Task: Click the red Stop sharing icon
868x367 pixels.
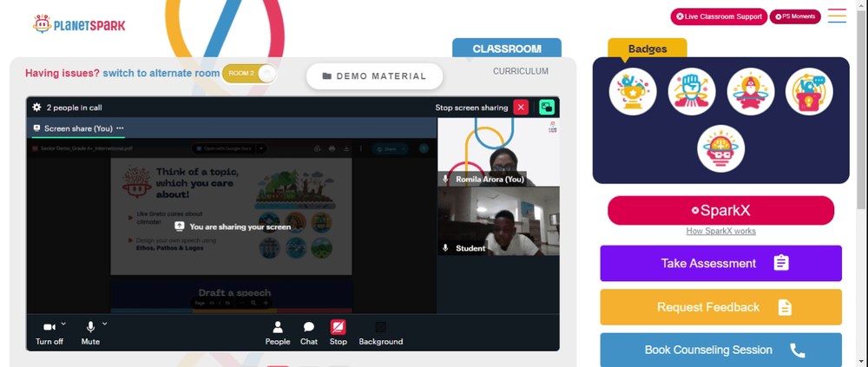Action: click(x=339, y=328)
